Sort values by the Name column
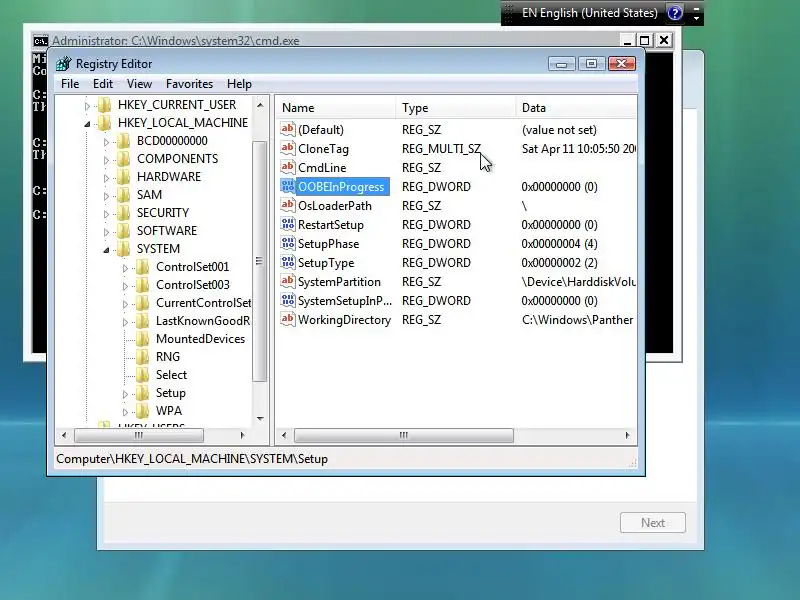800x600 pixels. coord(336,108)
